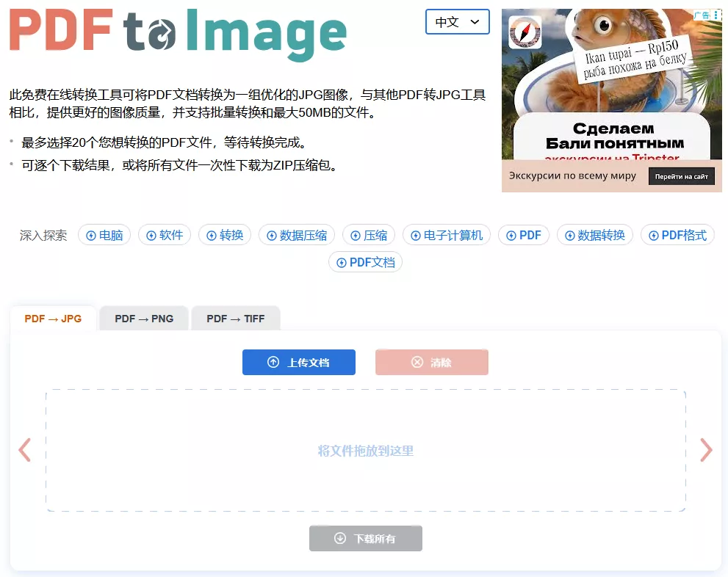
Task: Switch to the PDF → TIFF tab
Action: pyautogui.click(x=235, y=319)
